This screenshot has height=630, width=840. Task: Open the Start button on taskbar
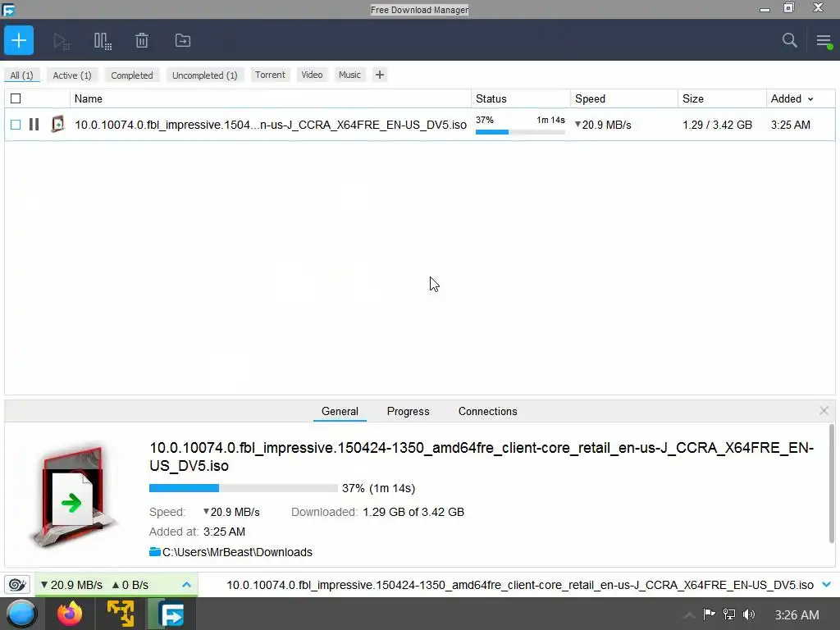click(x=21, y=614)
